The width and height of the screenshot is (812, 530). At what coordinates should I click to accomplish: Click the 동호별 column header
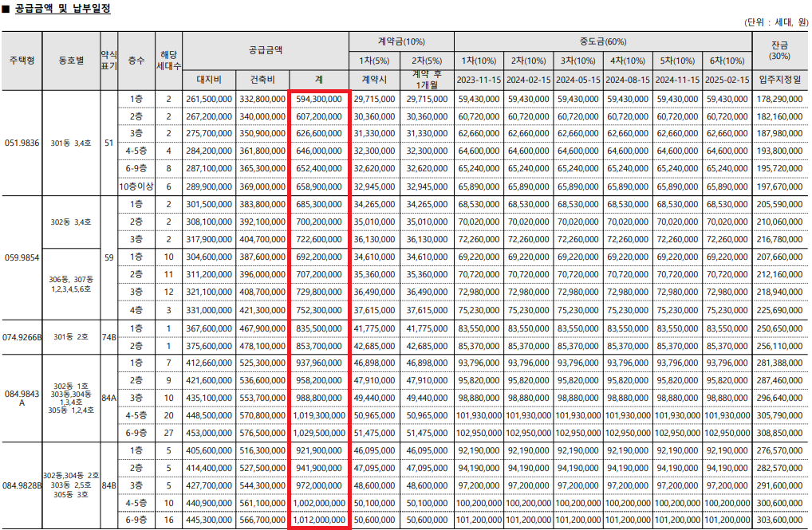72,61
